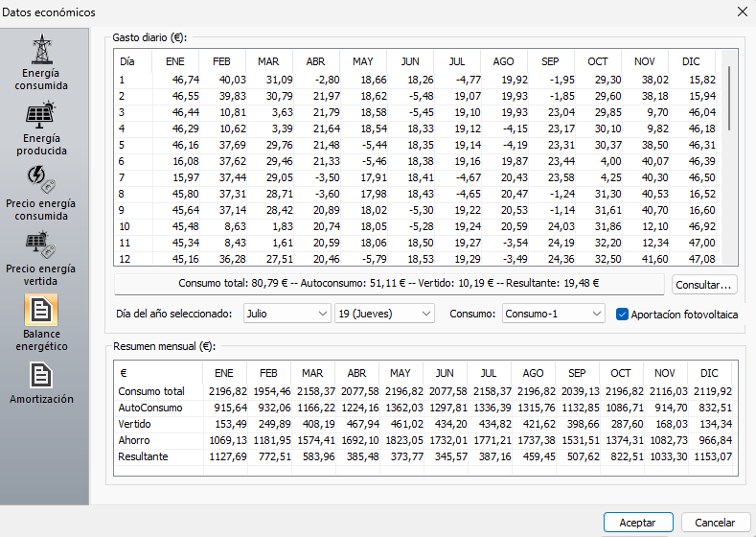
Task: Select value 2119,92 in Consumo total DIC
Action: coord(713,391)
